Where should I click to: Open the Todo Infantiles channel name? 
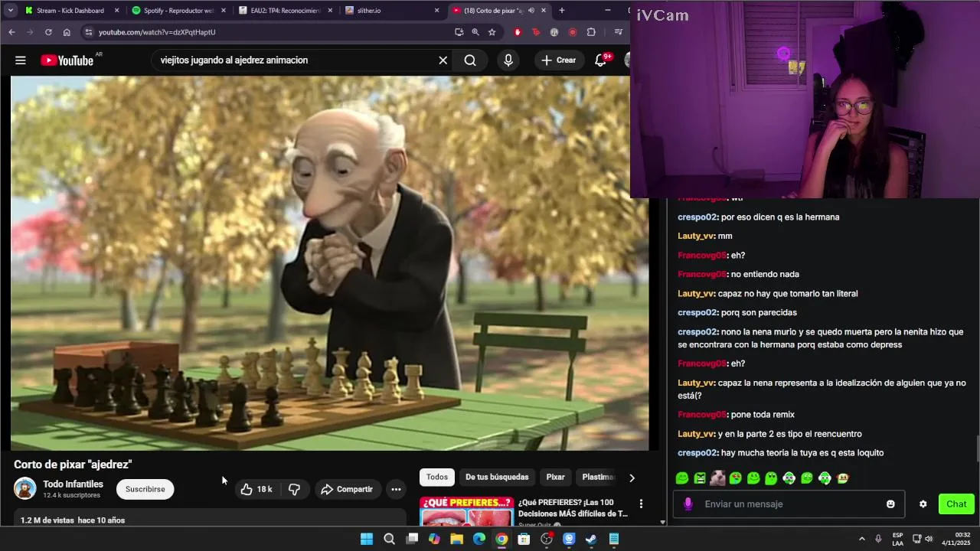[x=73, y=484]
